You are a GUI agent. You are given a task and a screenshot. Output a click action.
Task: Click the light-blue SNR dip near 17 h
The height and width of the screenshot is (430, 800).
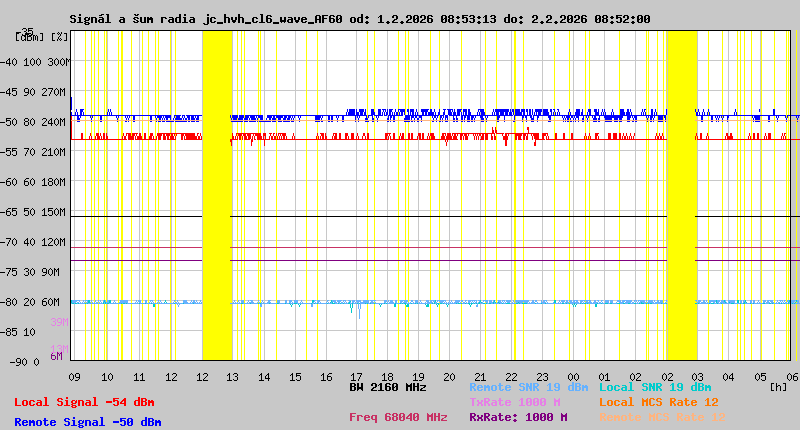355,310
